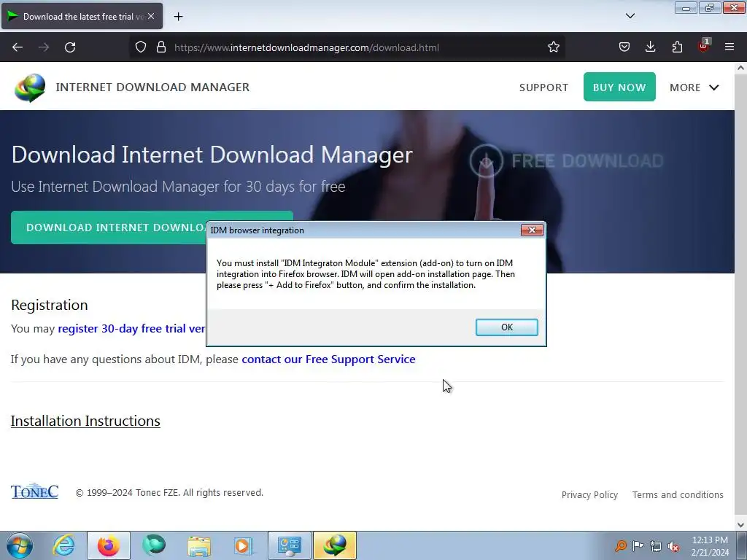Open the Firefox downloads panel
The width and height of the screenshot is (747, 560).
650,47
